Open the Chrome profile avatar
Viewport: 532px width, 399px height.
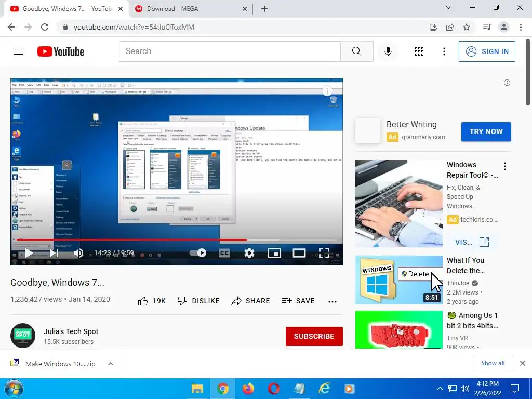coord(504,27)
